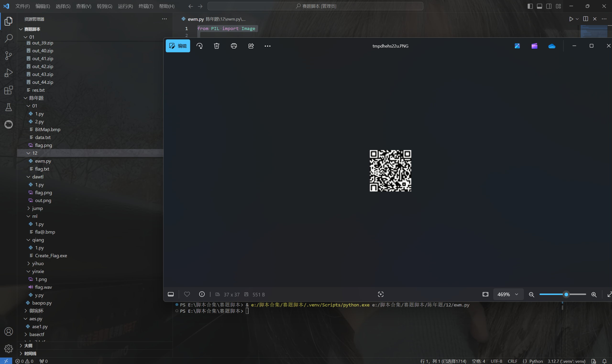Open the Manage gear settings

(9, 348)
